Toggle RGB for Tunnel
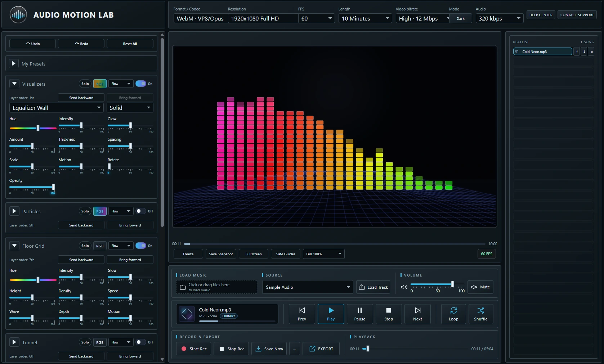This screenshot has width=604, height=364. pyautogui.click(x=100, y=342)
